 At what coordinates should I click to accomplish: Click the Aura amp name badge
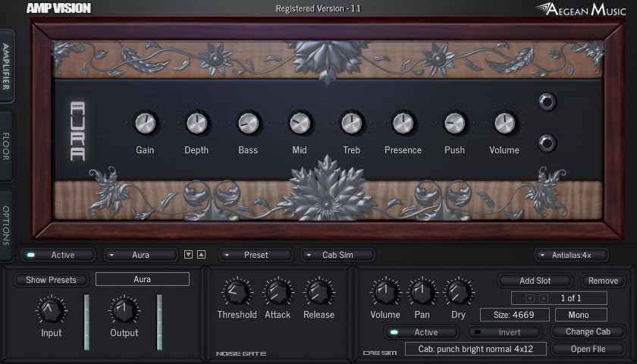pos(77,131)
